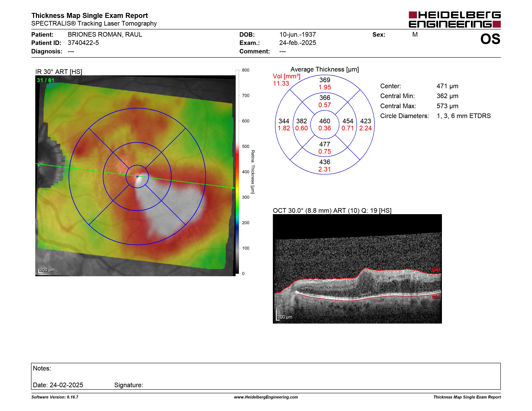Click the total volume value '11.33'
Image resolution: width=532 pixels, height=411 pixels.
coord(281,84)
